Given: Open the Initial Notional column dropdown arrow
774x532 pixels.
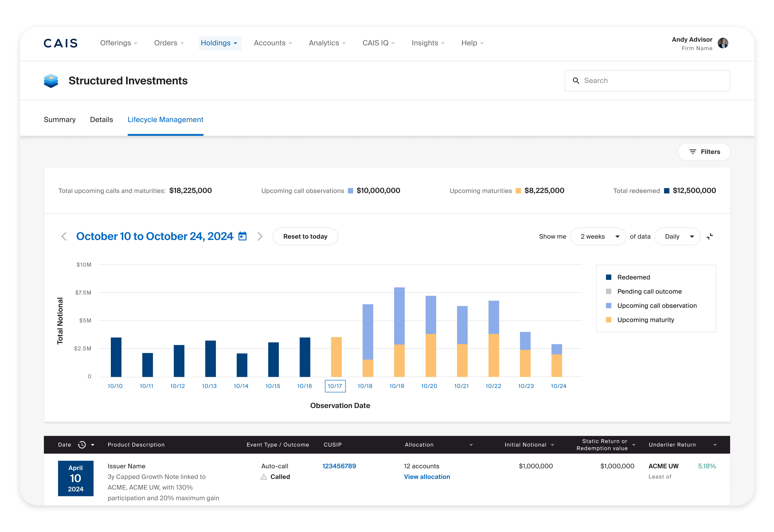Looking at the screenshot, I should [x=552, y=445].
